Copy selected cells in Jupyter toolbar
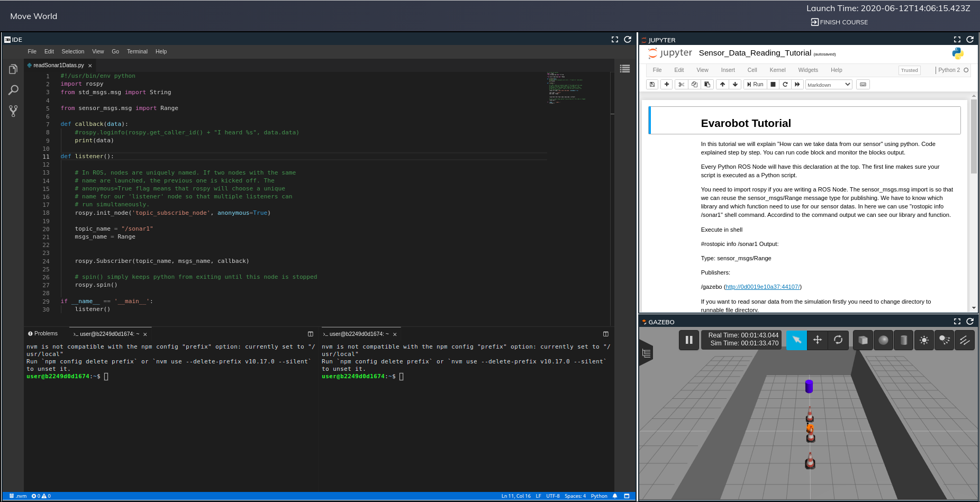 coord(694,85)
